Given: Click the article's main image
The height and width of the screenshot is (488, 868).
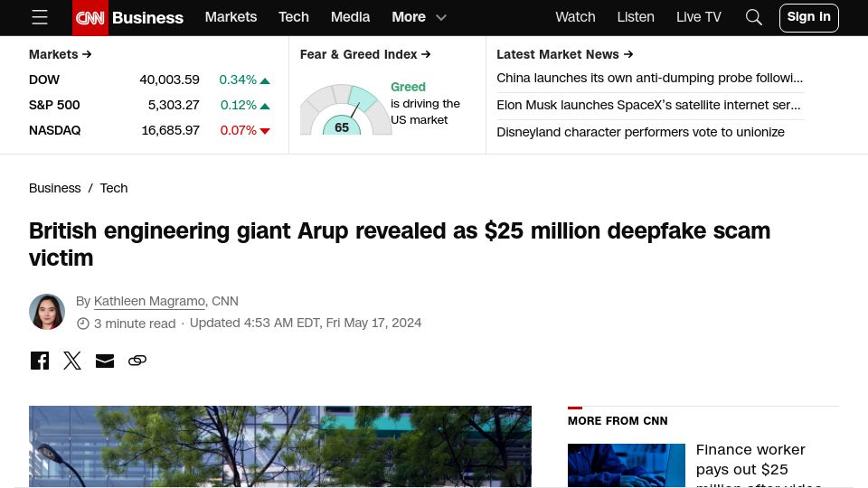Looking at the screenshot, I should tap(280, 446).
